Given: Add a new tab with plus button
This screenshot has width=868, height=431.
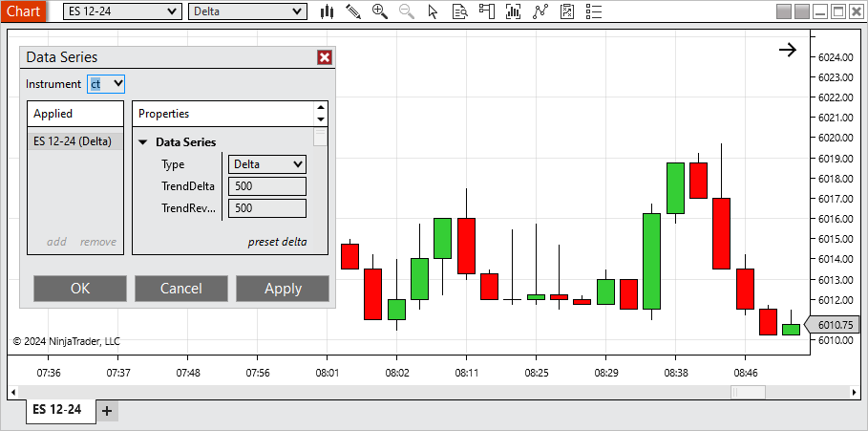Looking at the screenshot, I should click(107, 411).
